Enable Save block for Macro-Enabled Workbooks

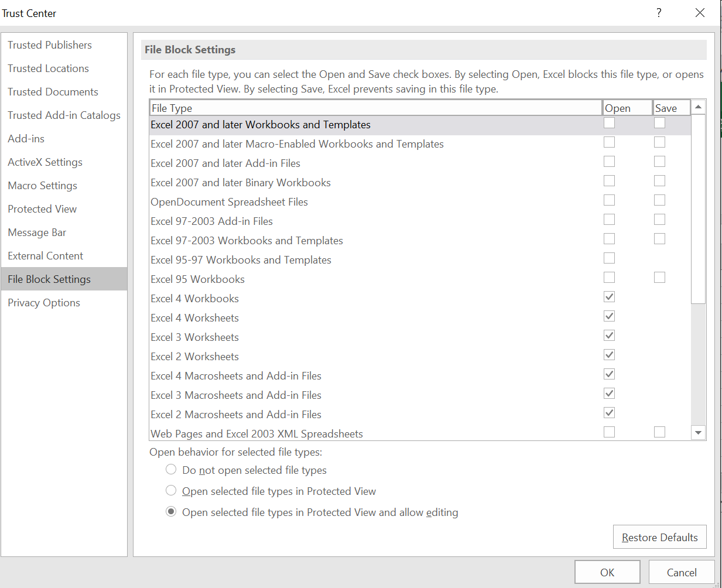click(x=660, y=142)
